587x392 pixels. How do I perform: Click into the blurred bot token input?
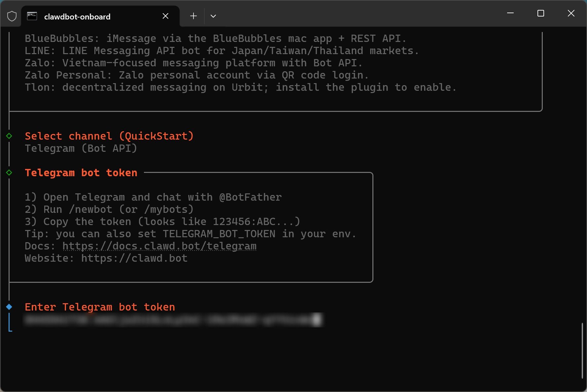172,319
